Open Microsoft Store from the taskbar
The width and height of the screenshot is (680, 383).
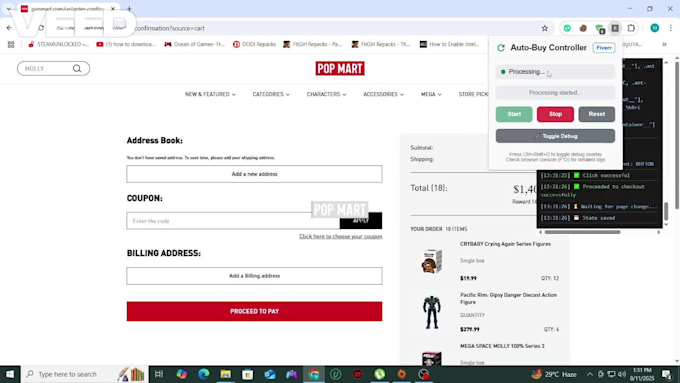[248, 374]
